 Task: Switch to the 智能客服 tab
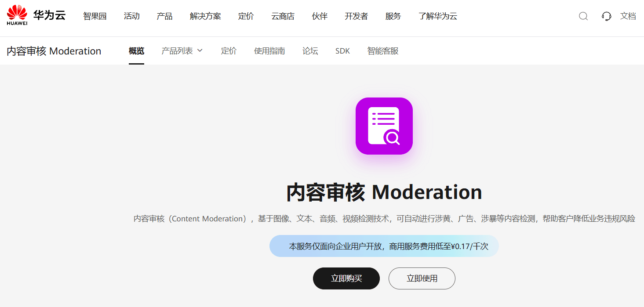coord(383,51)
